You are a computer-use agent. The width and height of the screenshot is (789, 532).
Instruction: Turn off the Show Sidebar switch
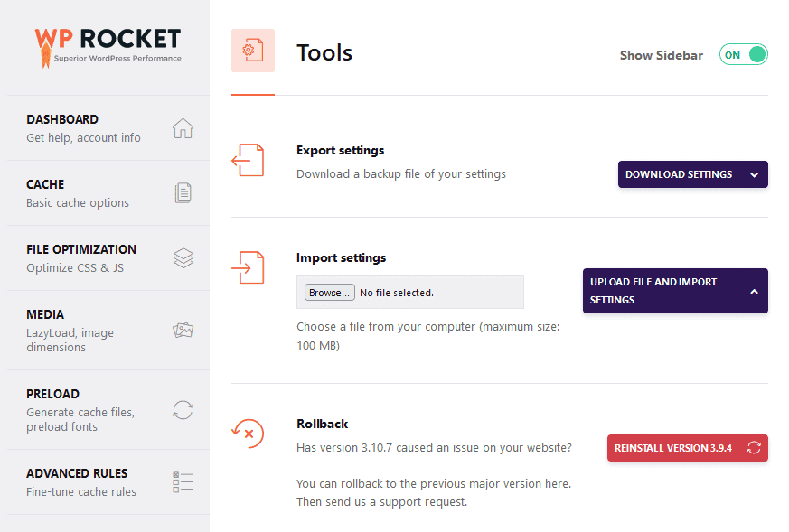(x=743, y=55)
